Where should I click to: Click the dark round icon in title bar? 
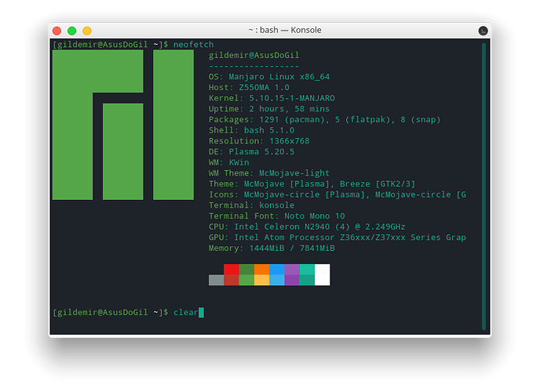[x=483, y=31]
